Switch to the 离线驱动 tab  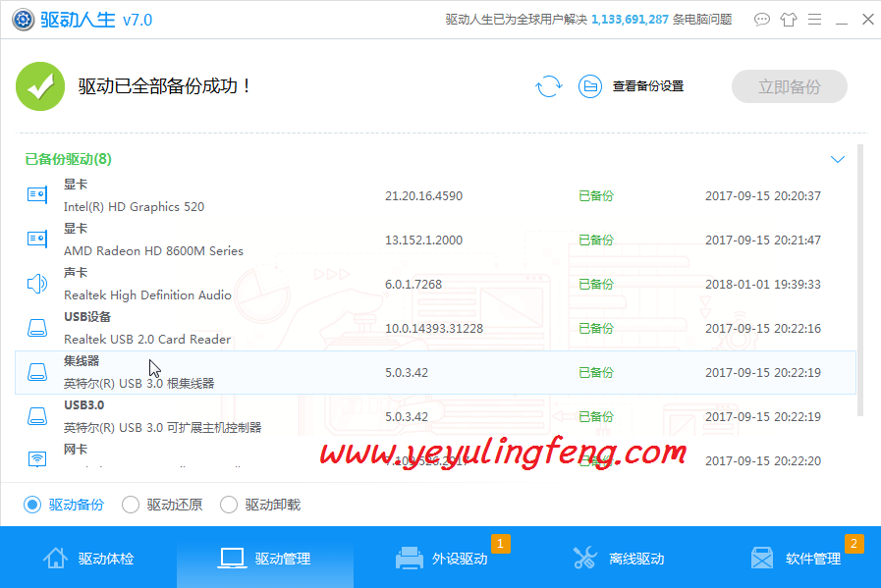619,558
